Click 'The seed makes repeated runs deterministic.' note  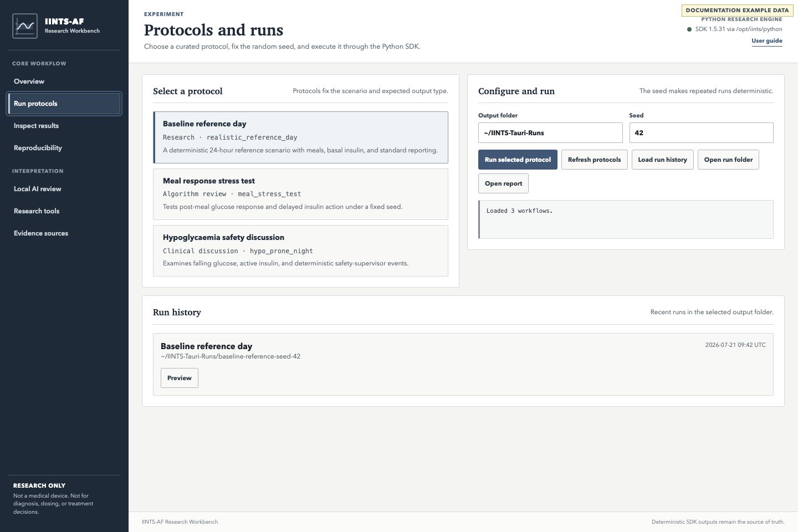pyautogui.click(x=706, y=91)
